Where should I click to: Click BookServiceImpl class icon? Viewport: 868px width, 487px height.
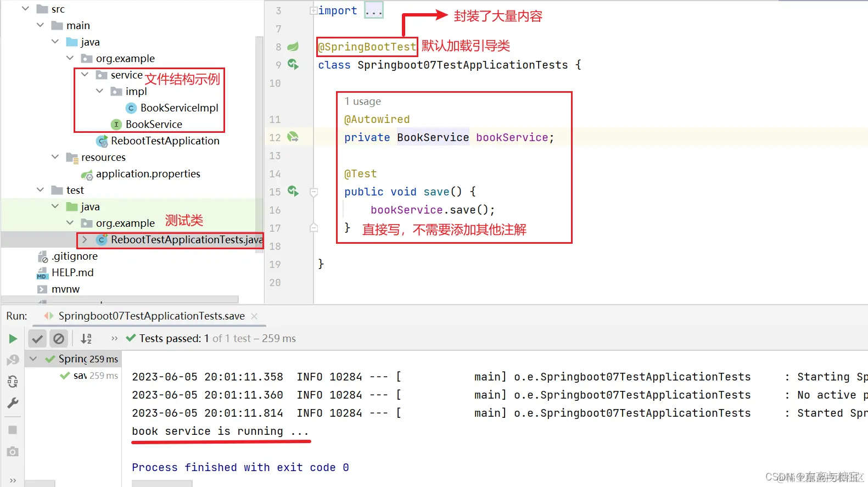click(x=131, y=108)
